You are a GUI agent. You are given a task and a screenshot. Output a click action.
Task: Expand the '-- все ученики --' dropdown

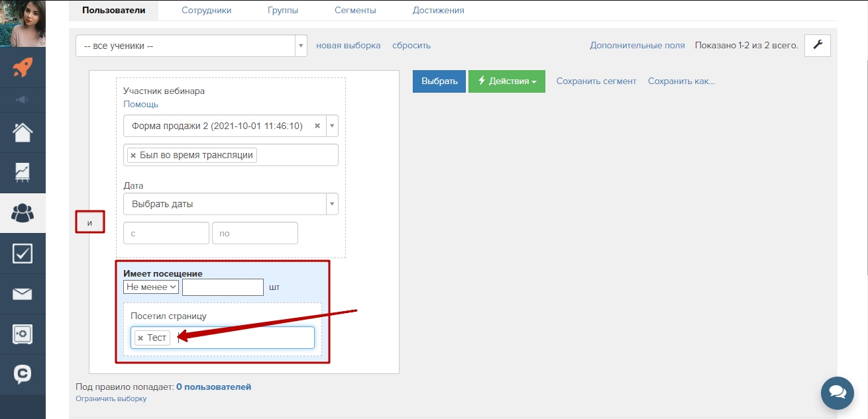pos(191,46)
